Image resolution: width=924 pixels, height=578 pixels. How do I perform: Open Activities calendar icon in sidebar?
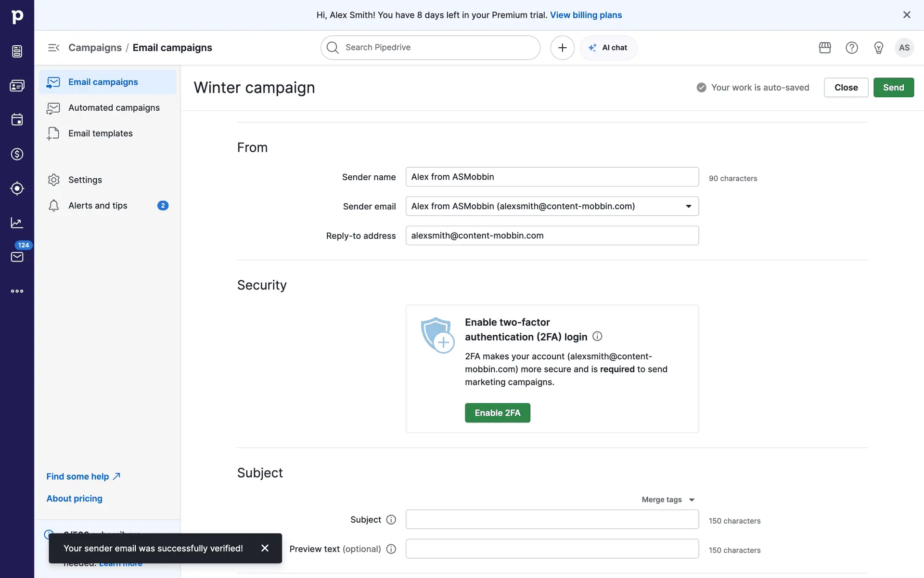click(x=17, y=119)
